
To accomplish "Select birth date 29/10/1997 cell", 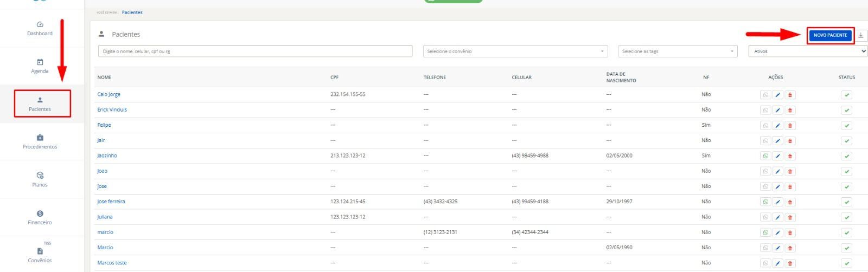I will 619,202.
